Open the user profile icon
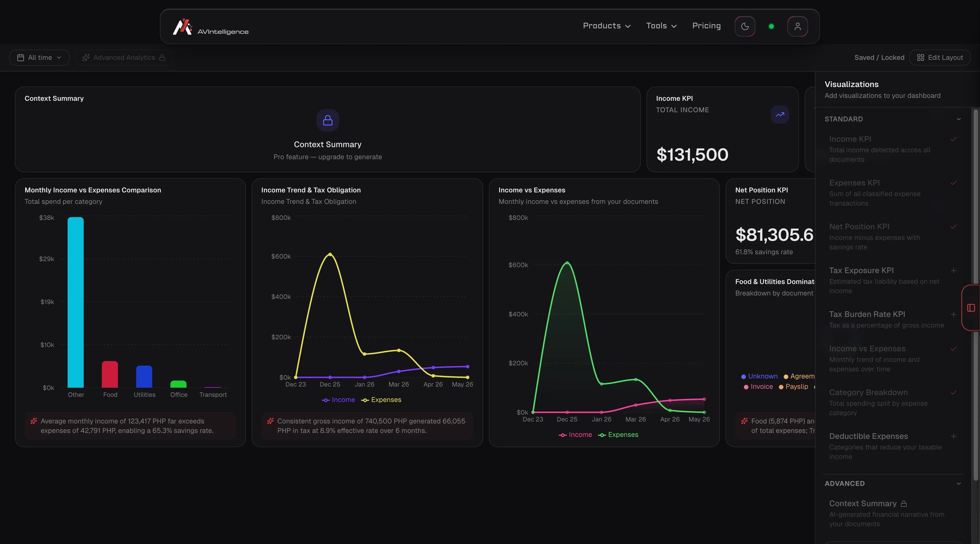 [x=797, y=26]
